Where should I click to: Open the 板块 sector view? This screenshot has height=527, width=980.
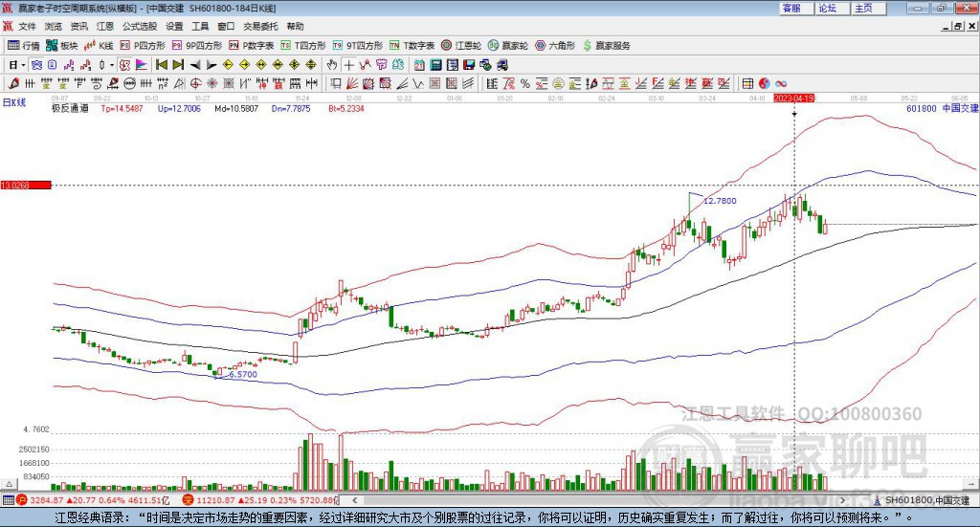(x=61, y=46)
